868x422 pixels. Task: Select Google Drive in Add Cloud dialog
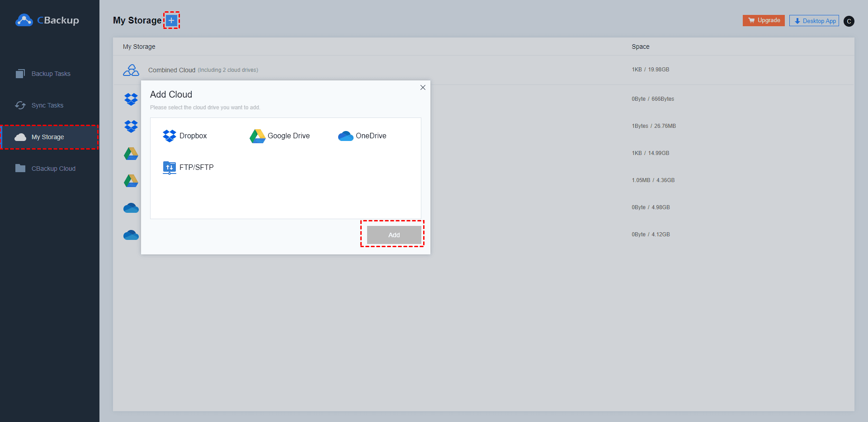(280, 136)
